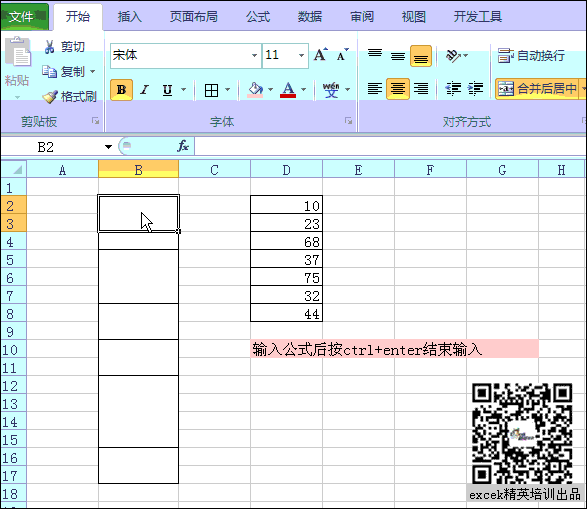
Task: Click the Copy icon
Action: 49,71
